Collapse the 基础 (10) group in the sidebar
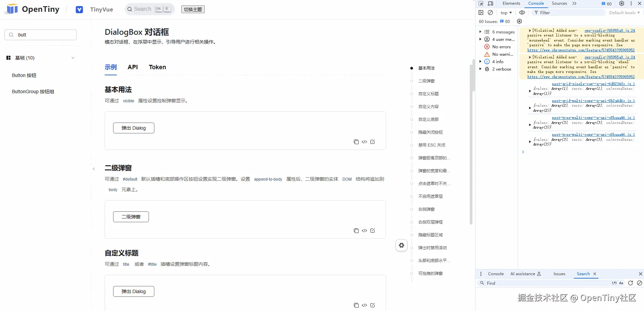 click(73, 58)
